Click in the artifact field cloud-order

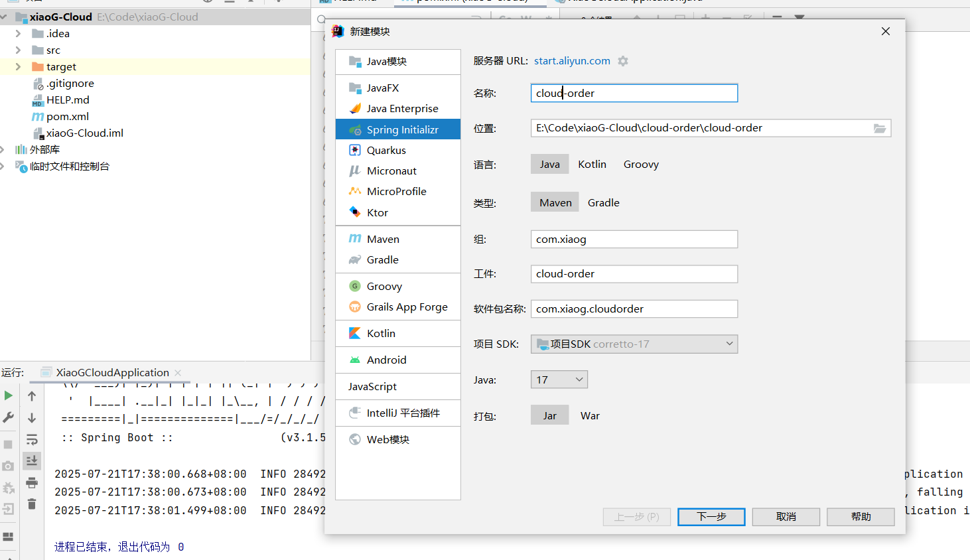(634, 273)
